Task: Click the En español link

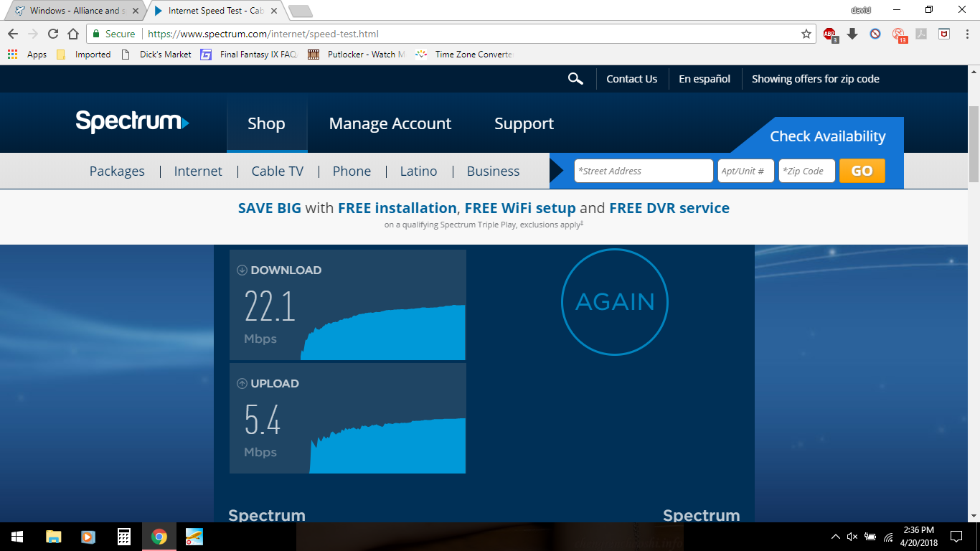Action: [x=705, y=79]
